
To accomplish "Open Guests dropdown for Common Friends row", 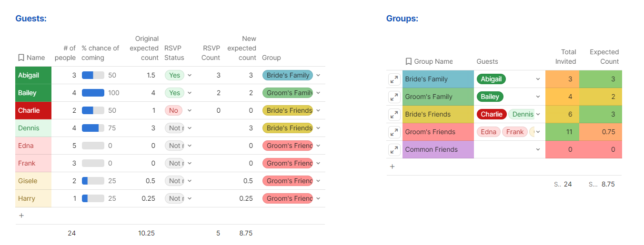I will (x=538, y=149).
